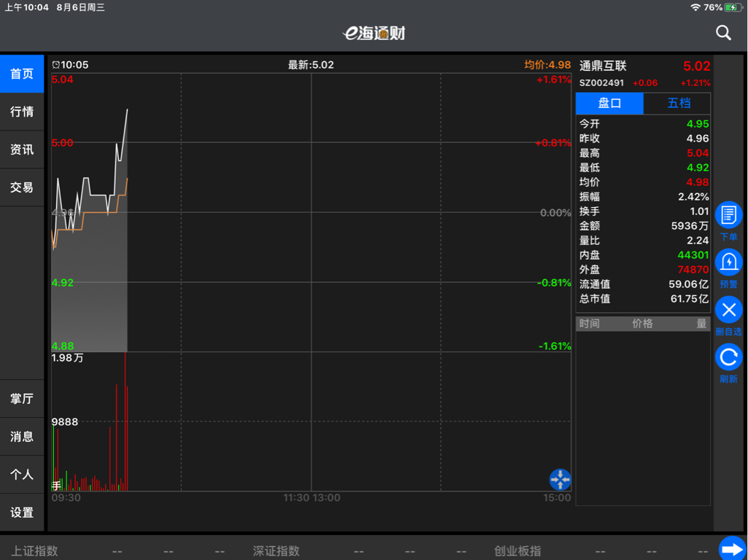Image resolution: width=748 pixels, height=560 pixels.
Task: Tap 均价:4.98 above the chart
Action: pos(547,65)
